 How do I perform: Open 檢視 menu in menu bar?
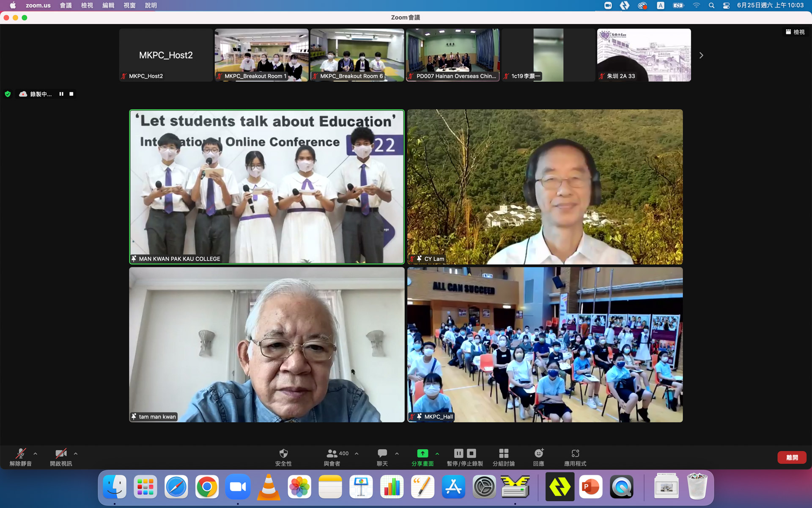[87, 6]
